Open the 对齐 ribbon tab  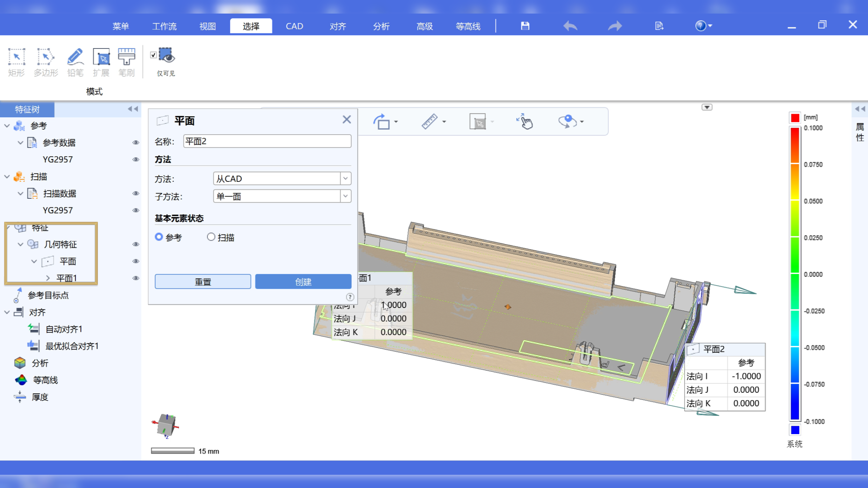[x=337, y=26]
